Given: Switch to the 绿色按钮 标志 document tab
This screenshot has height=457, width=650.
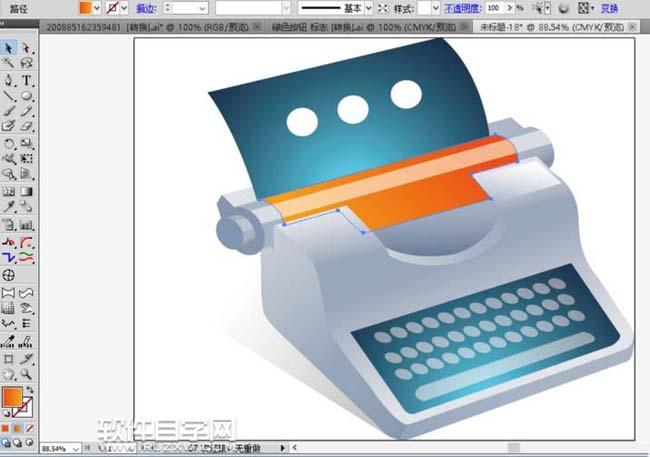Looking at the screenshot, I should coord(364,27).
